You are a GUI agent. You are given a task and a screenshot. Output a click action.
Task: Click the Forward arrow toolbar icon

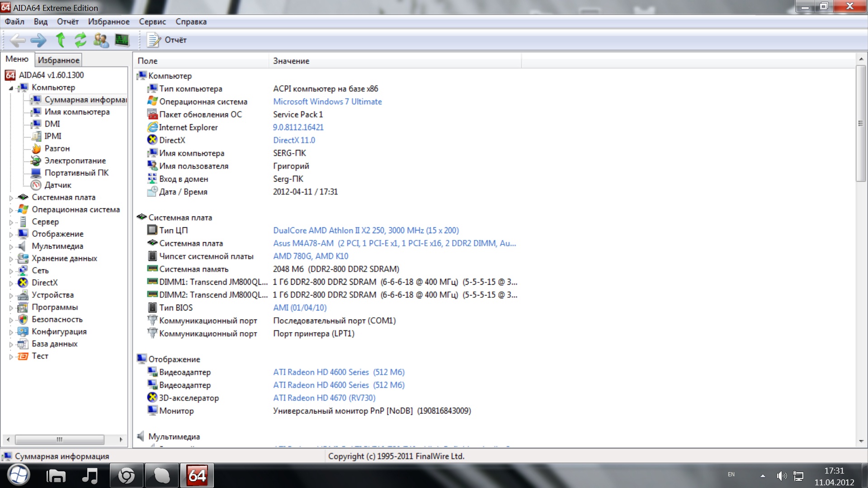(x=38, y=40)
